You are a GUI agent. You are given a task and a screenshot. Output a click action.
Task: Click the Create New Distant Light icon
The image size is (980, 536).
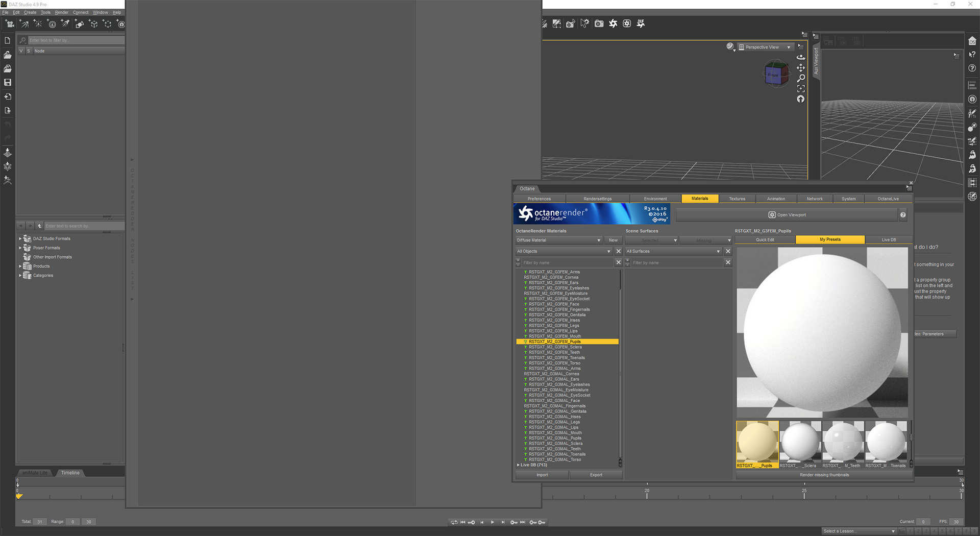(x=23, y=23)
